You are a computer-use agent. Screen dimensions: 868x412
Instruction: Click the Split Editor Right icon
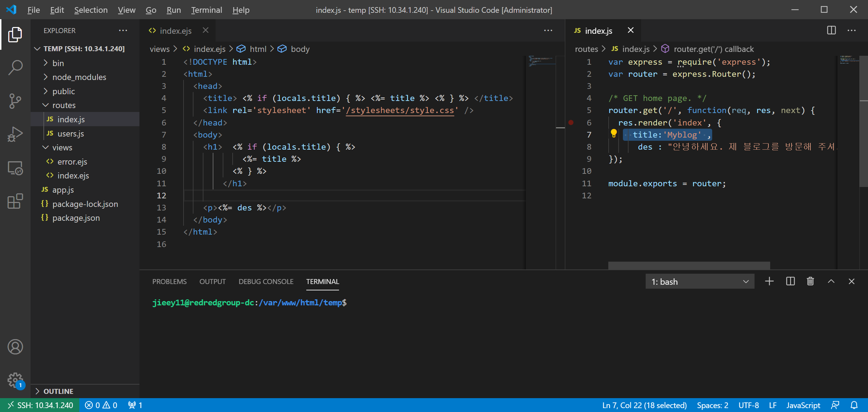tap(831, 31)
